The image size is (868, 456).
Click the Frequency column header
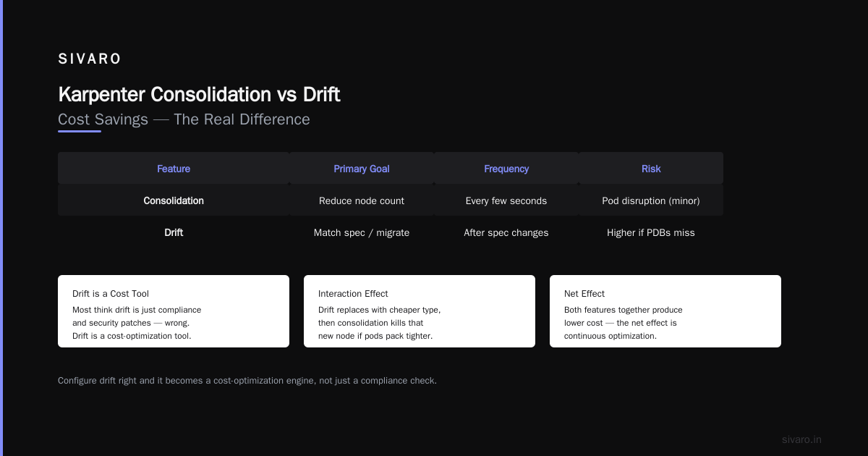(x=506, y=169)
